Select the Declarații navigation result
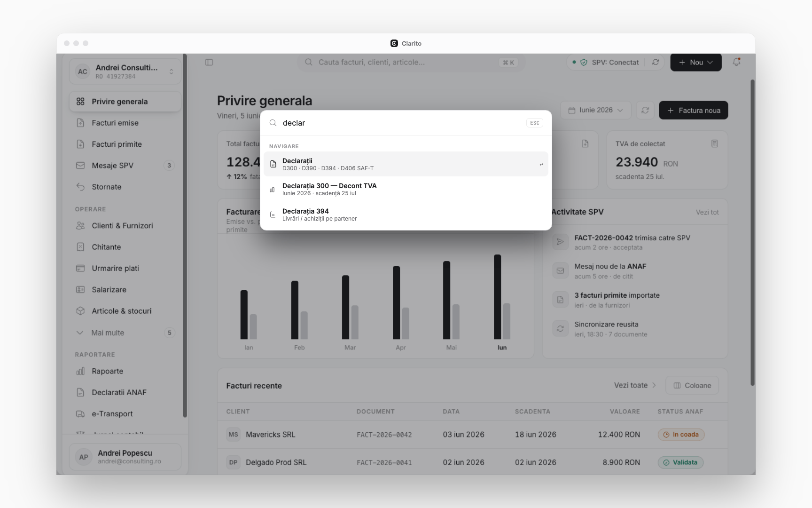 pos(406,164)
